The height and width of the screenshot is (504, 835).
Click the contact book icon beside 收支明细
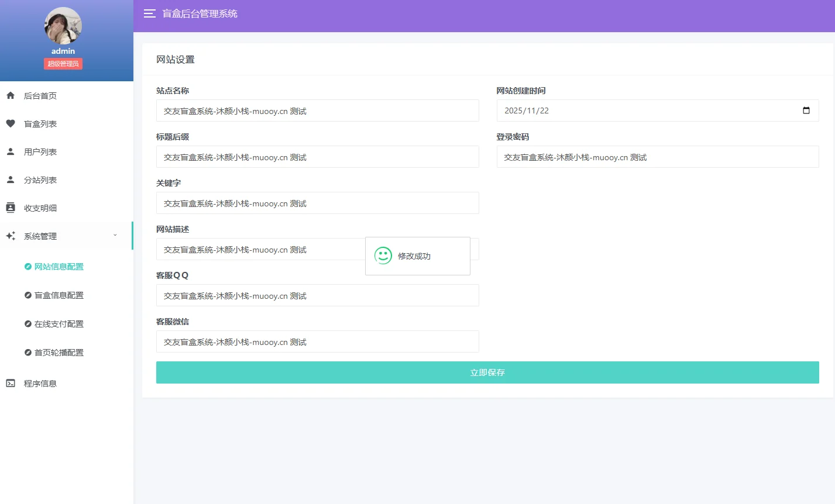11,208
